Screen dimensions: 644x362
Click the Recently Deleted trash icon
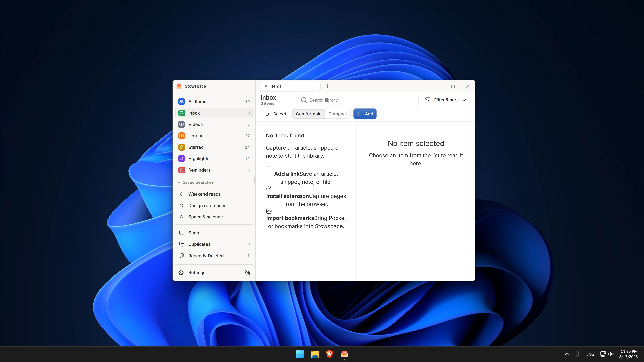[x=182, y=256]
